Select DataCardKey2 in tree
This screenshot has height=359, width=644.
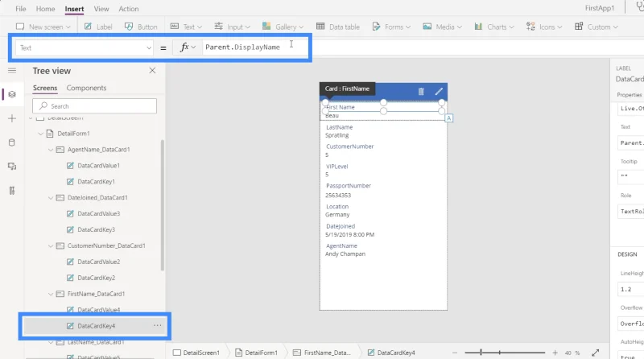tap(96, 278)
